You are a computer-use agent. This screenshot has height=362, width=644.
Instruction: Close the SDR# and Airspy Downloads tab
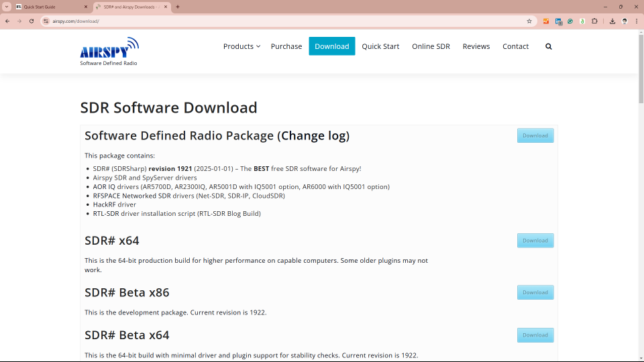click(x=166, y=7)
